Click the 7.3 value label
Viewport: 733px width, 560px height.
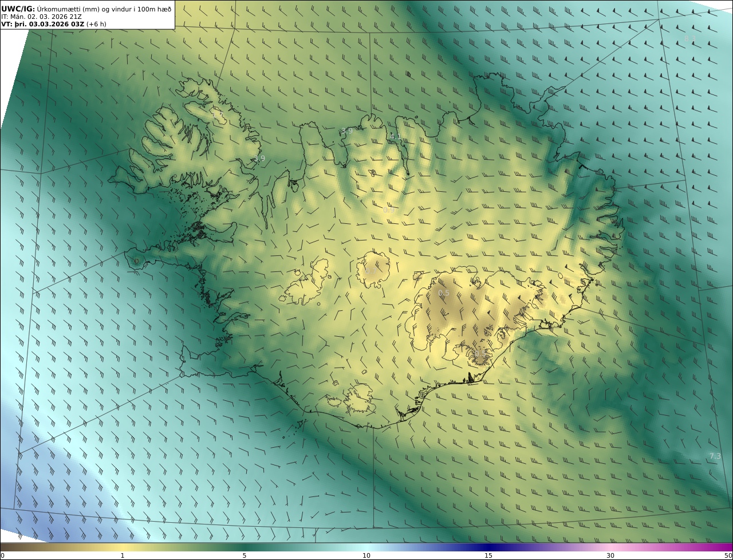coord(715,456)
